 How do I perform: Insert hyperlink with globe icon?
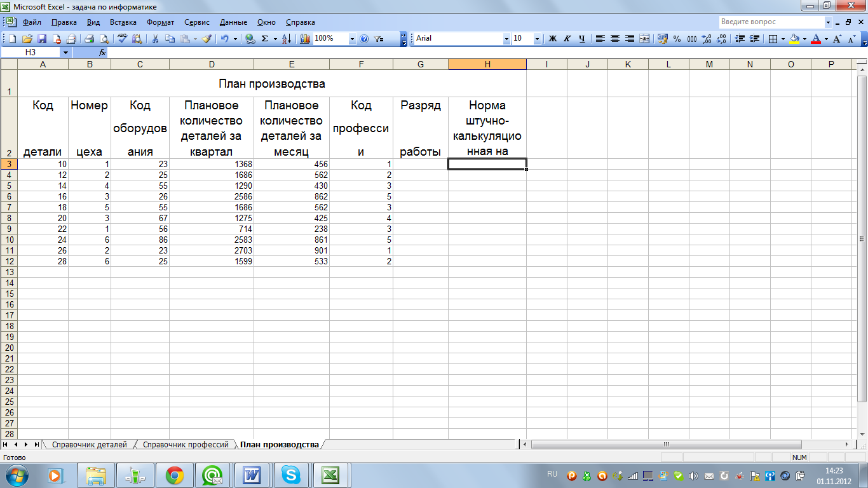point(250,39)
